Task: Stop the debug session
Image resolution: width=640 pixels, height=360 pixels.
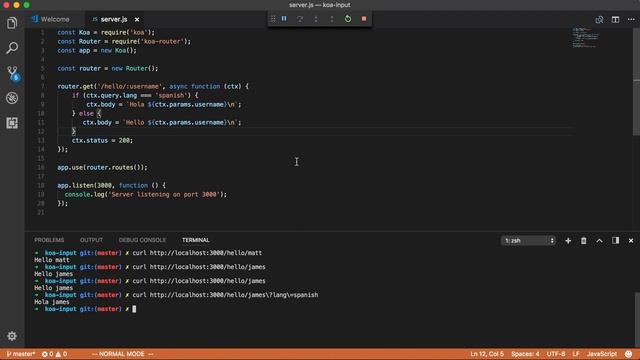Action: tap(364, 19)
